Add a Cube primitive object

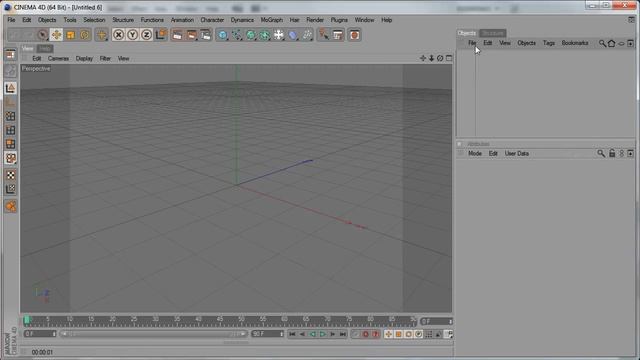tap(222, 35)
